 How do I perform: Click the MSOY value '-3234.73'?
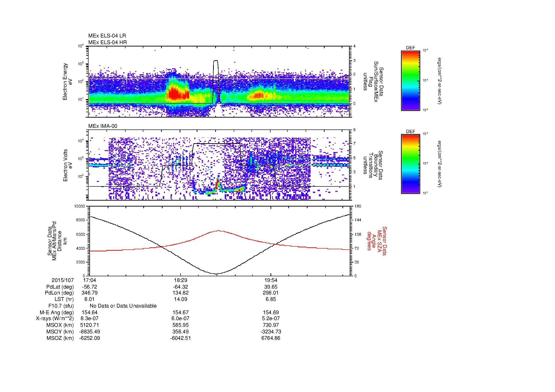pos(271,332)
